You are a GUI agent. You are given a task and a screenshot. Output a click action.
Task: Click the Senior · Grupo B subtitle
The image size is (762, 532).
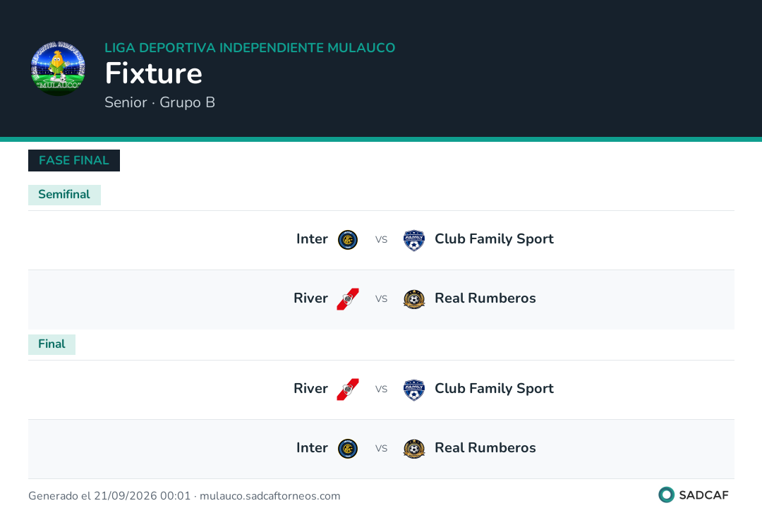(x=159, y=102)
